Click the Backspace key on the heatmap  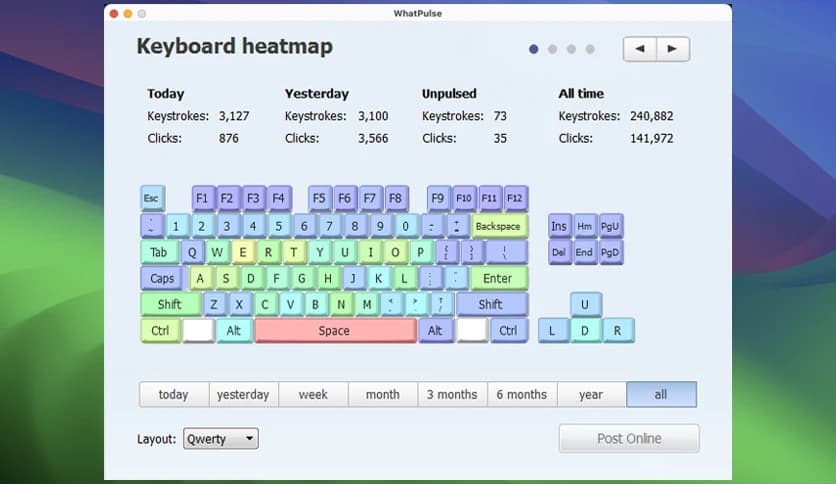tap(498, 226)
